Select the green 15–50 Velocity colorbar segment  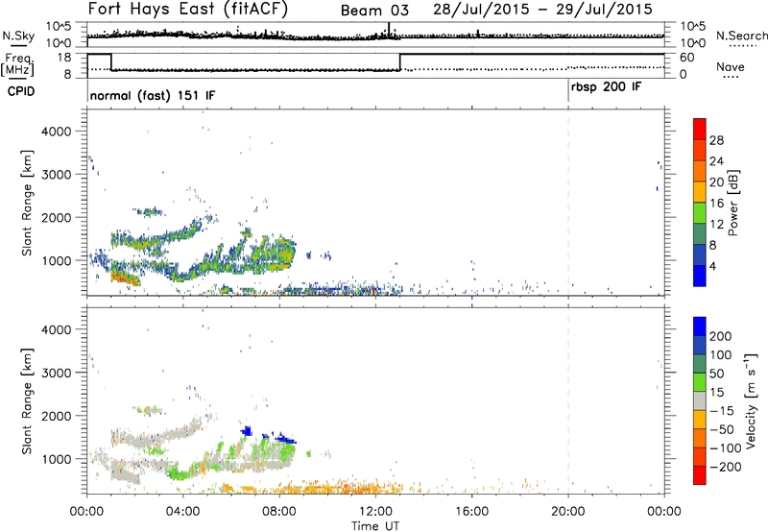(x=700, y=382)
